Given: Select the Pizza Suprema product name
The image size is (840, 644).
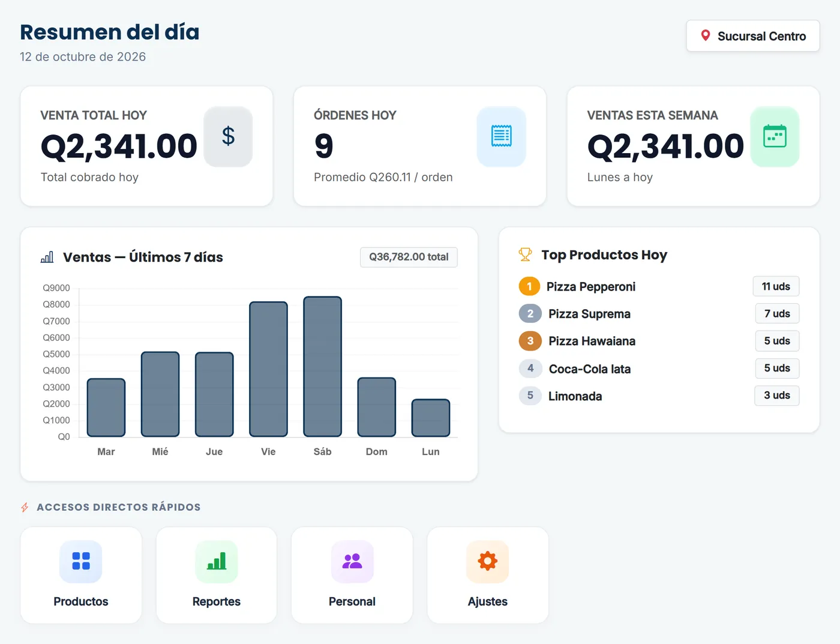Looking at the screenshot, I should coord(589,314).
